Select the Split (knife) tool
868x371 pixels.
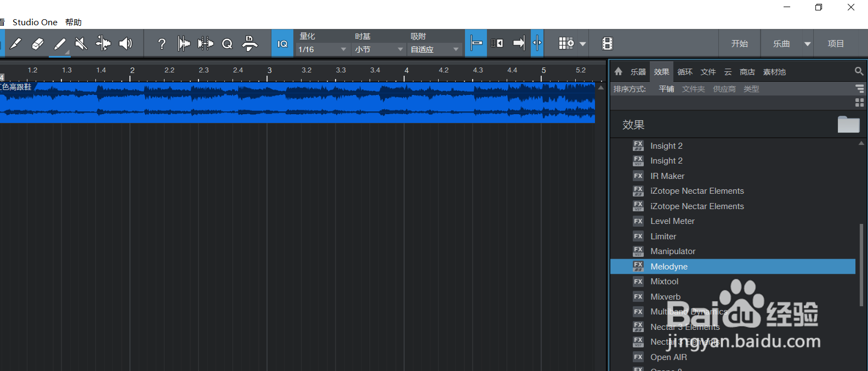point(16,43)
